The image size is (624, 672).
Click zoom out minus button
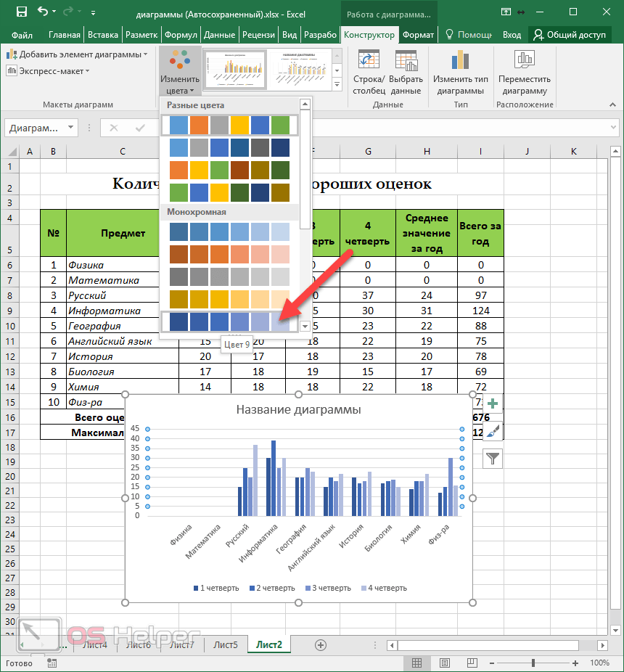pos(493,663)
